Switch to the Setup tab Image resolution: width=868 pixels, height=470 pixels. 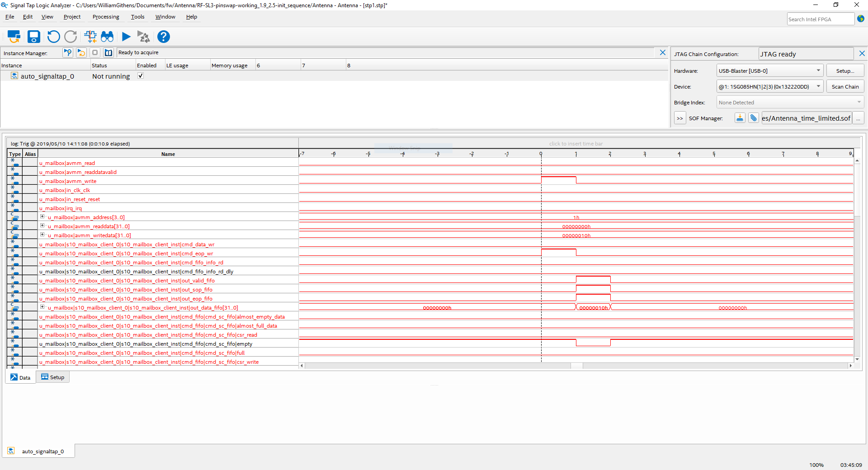click(x=53, y=377)
